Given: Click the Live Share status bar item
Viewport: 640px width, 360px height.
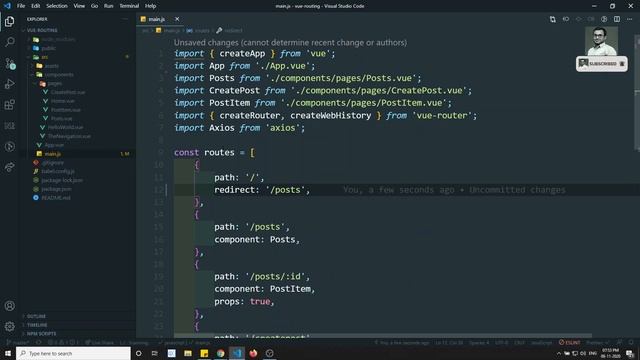Looking at the screenshot, I should tap(99, 342).
